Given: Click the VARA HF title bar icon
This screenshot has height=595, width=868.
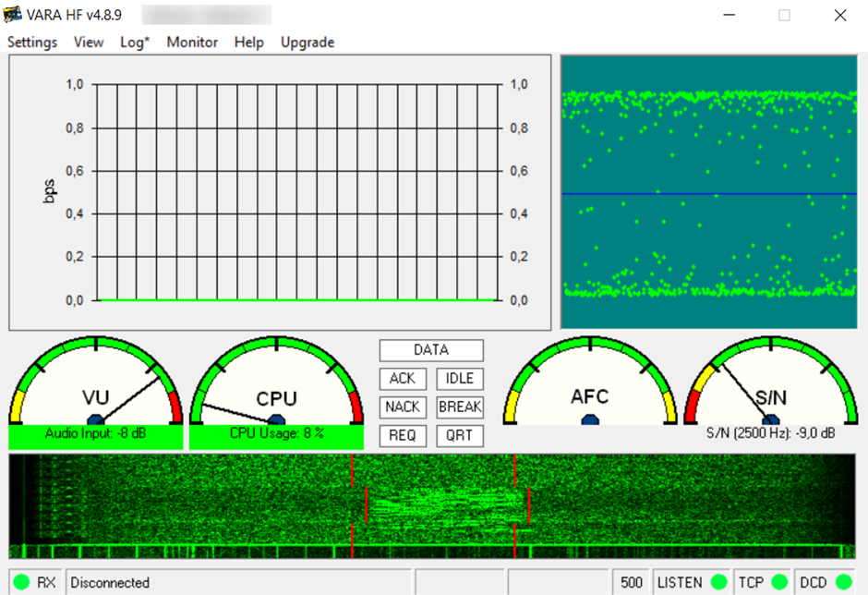Looking at the screenshot, I should pyautogui.click(x=14, y=14).
